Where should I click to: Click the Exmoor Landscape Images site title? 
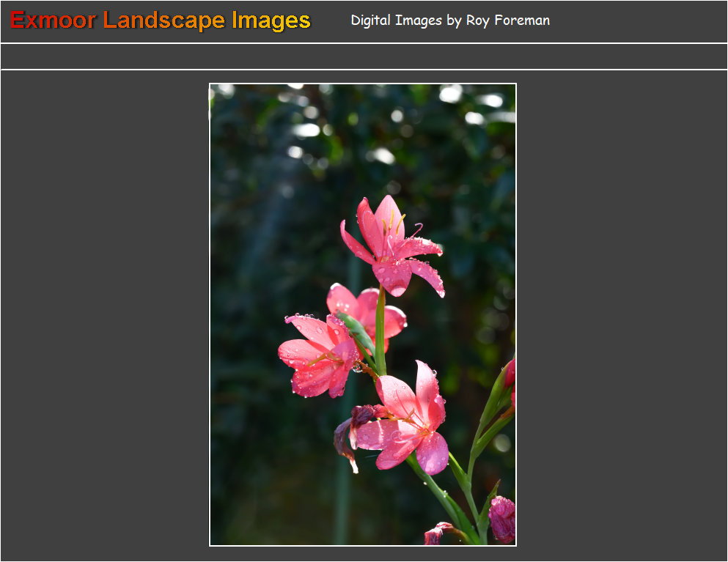(x=161, y=21)
